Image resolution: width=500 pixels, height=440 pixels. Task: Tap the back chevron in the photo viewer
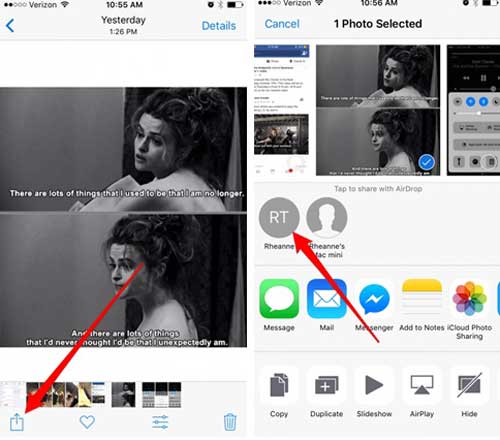[x=10, y=26]
